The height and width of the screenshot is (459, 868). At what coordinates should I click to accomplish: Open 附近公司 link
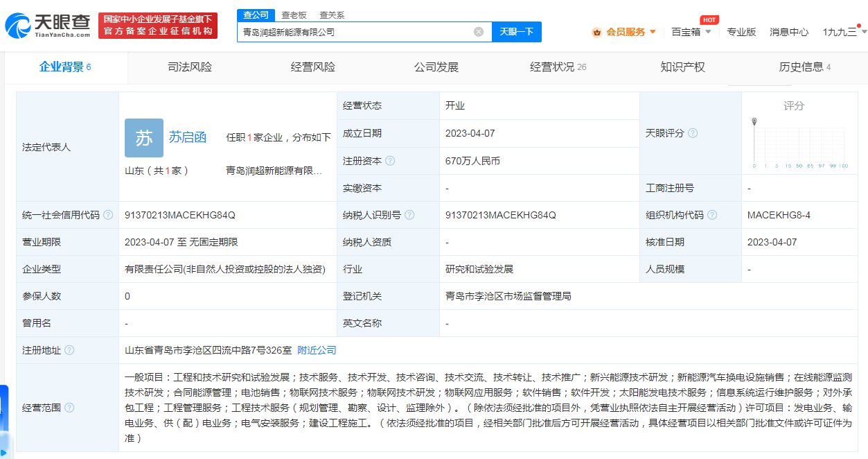tap(317, 350)
